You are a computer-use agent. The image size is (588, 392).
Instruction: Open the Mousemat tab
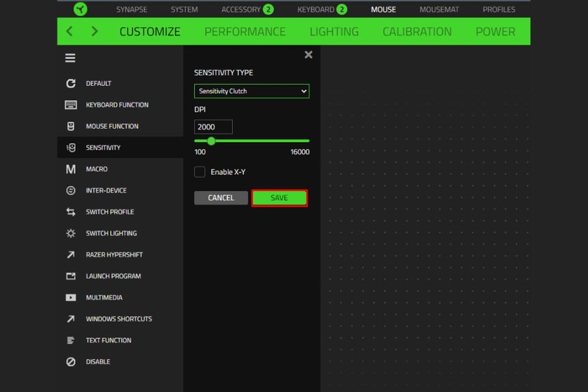click(439, 10)
